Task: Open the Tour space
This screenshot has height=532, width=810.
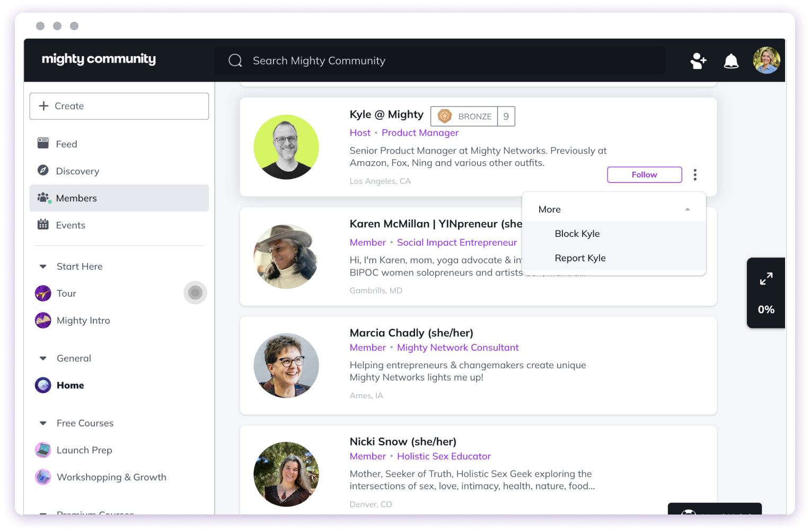Action: point(66,294)
